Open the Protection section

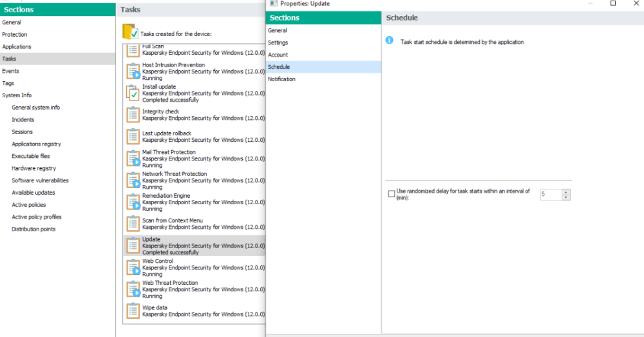(57, 35)
